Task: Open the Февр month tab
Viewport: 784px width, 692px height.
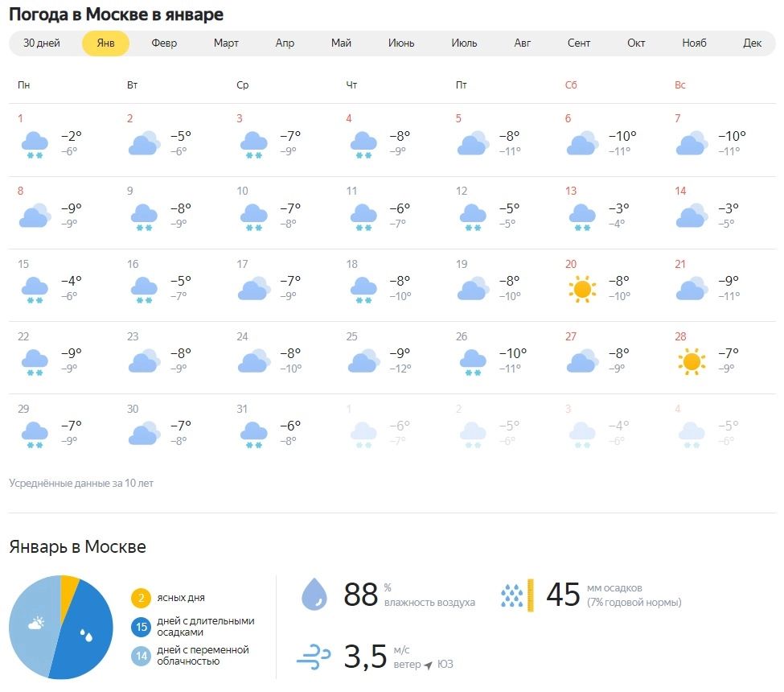Action: click(164, 43)
